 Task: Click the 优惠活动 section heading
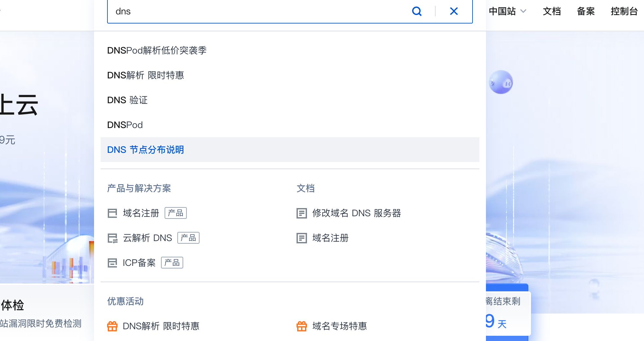coord(125,301)
